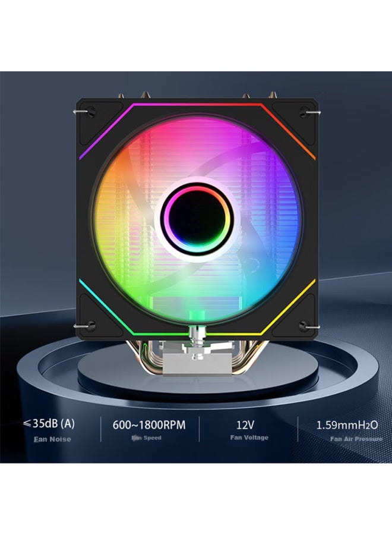Click the RGB fan center hub
392x535 pixels.
(x=197, y=218)
